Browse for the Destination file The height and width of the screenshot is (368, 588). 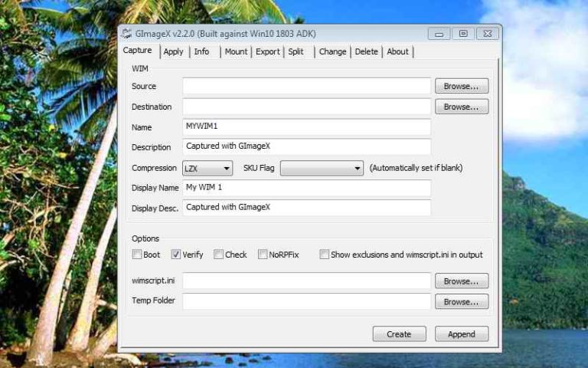[x=462, y=107]
